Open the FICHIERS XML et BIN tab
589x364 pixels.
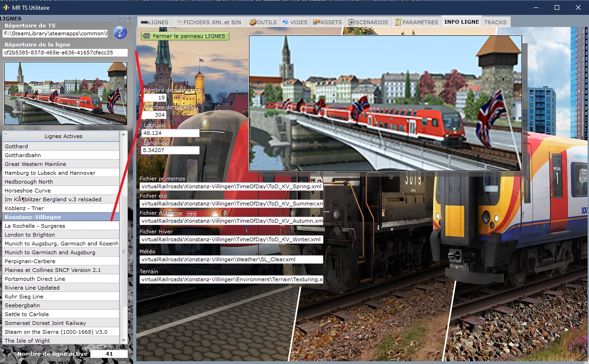pos(208,22)
